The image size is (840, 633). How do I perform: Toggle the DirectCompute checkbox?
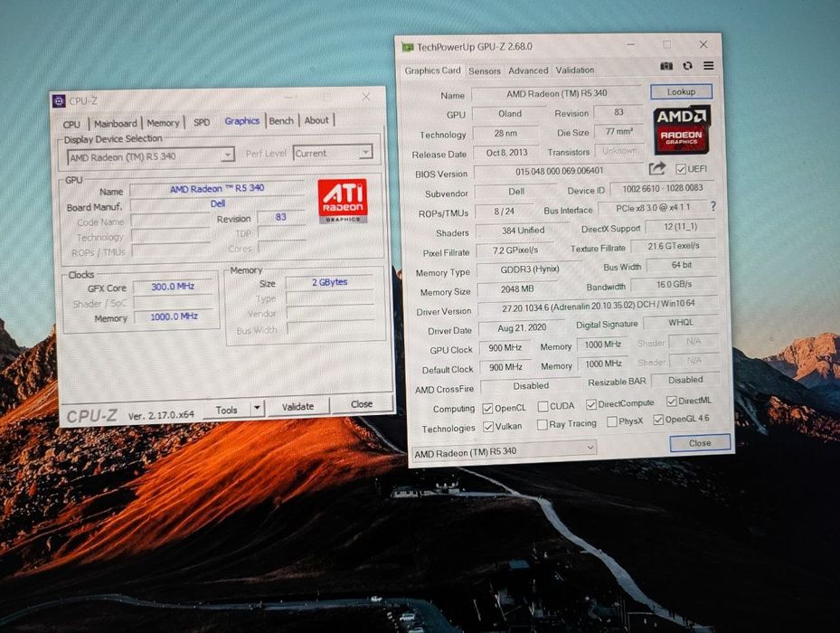pos(591,404)
